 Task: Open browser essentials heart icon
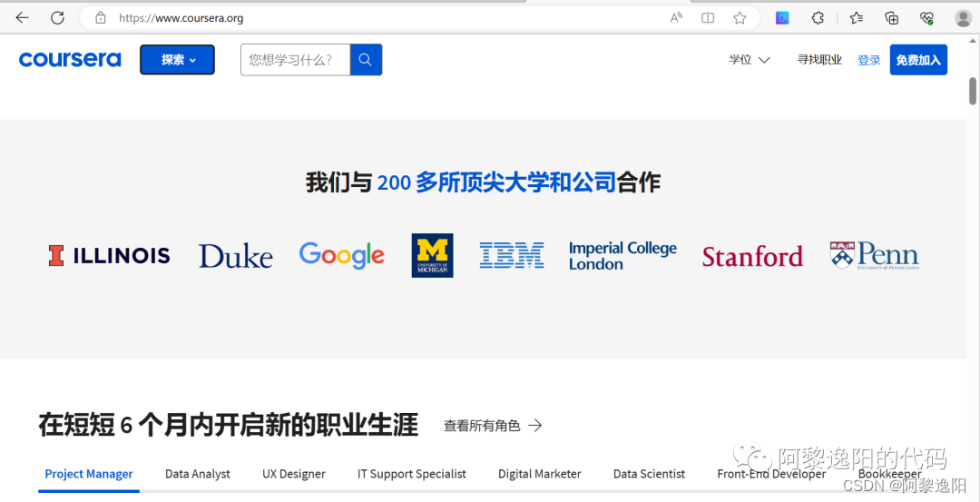point(926,18)
